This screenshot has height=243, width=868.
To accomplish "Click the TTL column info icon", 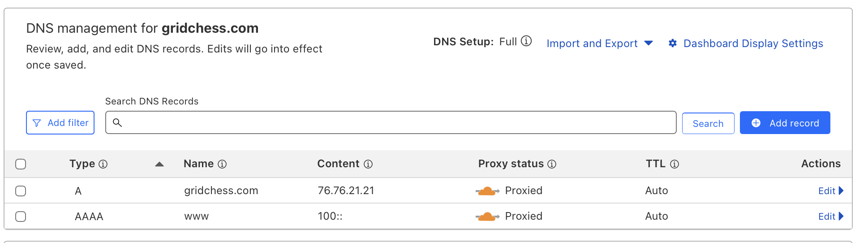I will click(675, 164).
